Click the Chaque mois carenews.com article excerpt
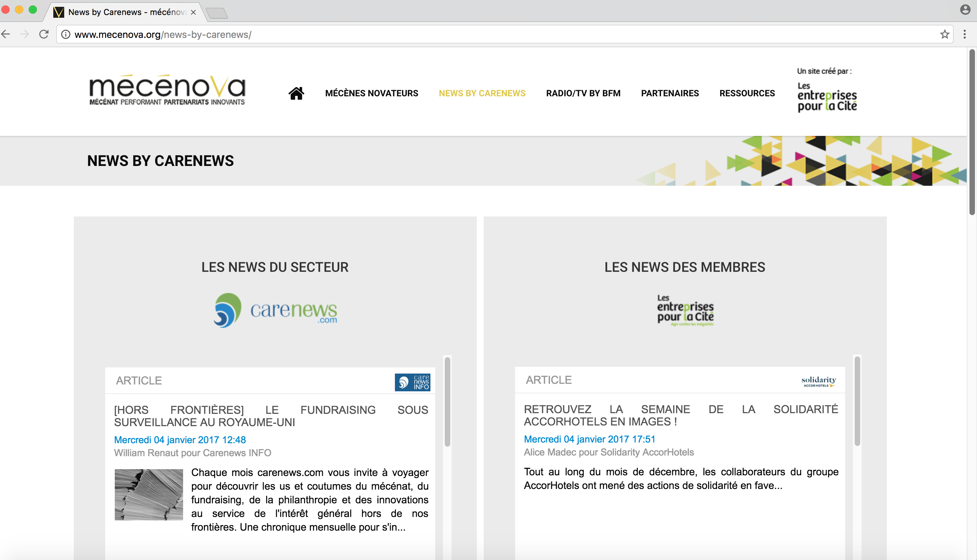The width and height of the screenshot is (977, 560). (x=309, y=500)
